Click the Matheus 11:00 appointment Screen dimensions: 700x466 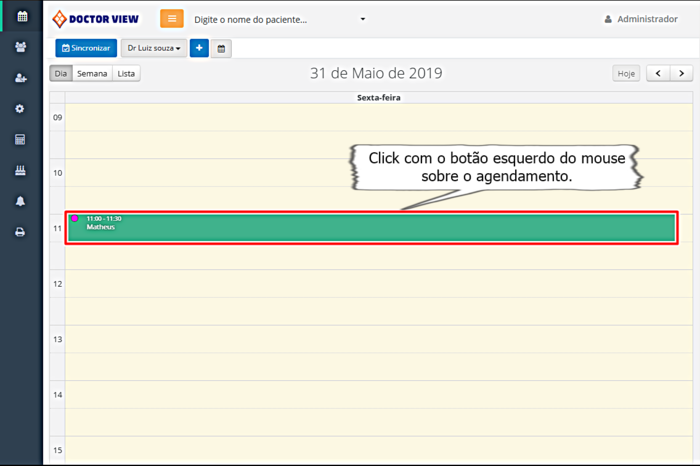371,227
